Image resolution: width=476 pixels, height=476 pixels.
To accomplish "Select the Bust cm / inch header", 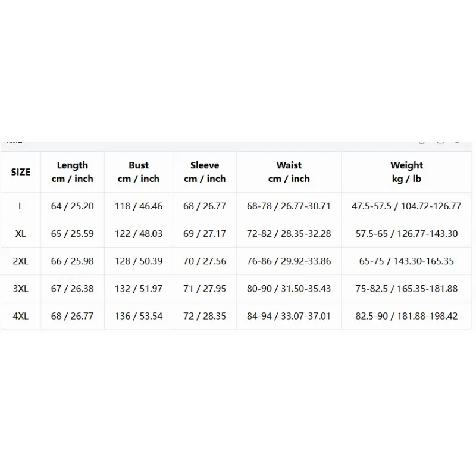I will click(x=139, y=172).
